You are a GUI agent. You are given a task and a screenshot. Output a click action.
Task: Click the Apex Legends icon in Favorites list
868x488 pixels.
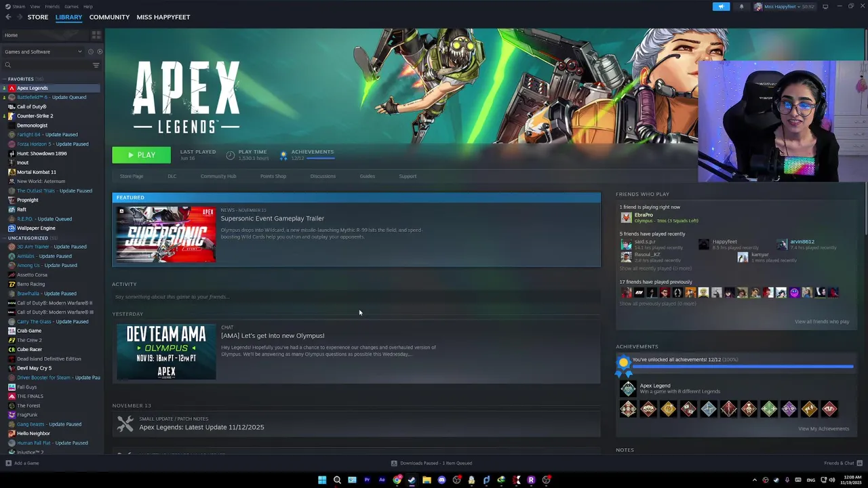pos(12,88)
